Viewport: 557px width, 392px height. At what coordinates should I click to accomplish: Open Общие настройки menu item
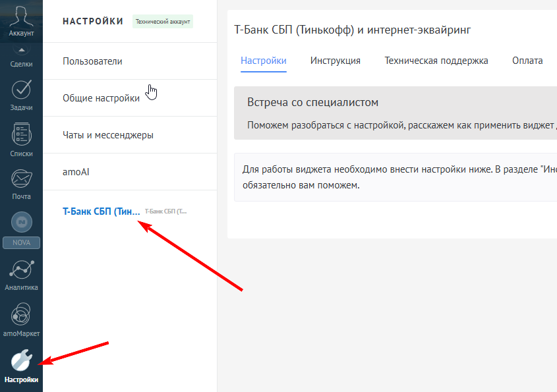click(x=101, y=98)
